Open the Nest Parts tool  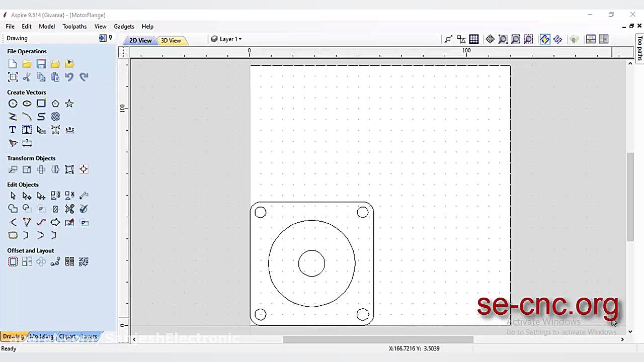pyautogui.click(x=84, y=261)
